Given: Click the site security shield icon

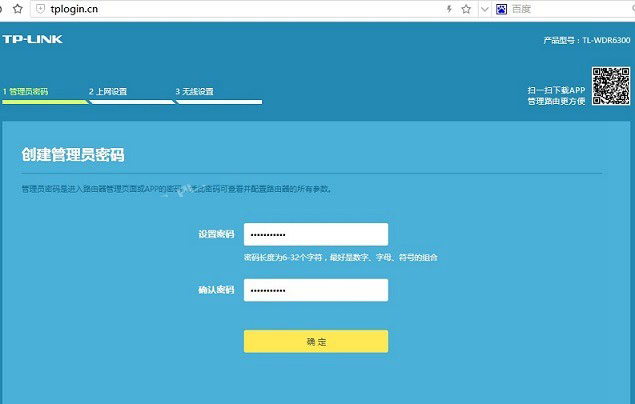Looking at the screenshot, I should click(x=40, y=9).
